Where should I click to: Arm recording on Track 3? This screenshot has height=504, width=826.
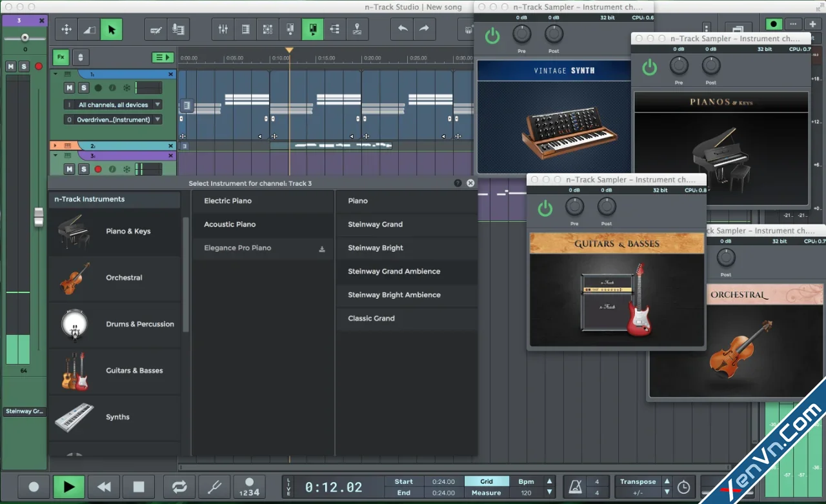(98, 169)
